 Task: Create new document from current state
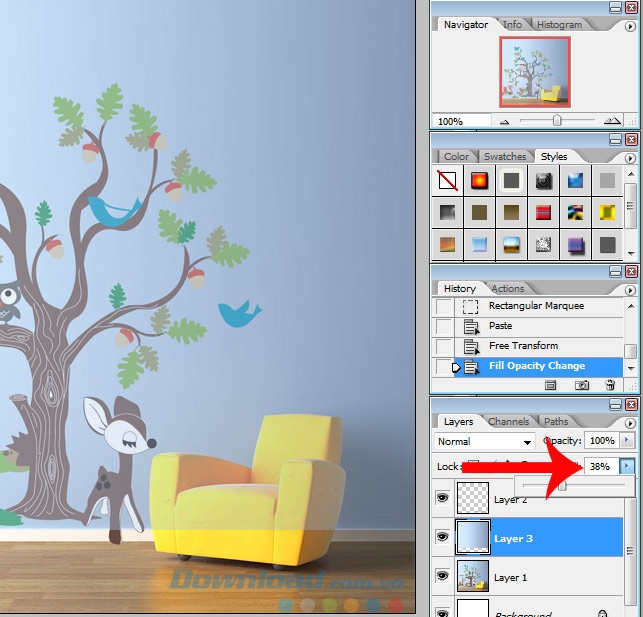click(550, 385)
